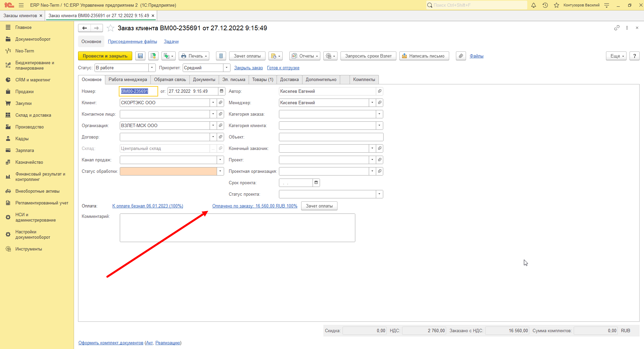The image size is (644, 349).
Task: Open favorites star in title bar
Action: [x=557, y=5]
